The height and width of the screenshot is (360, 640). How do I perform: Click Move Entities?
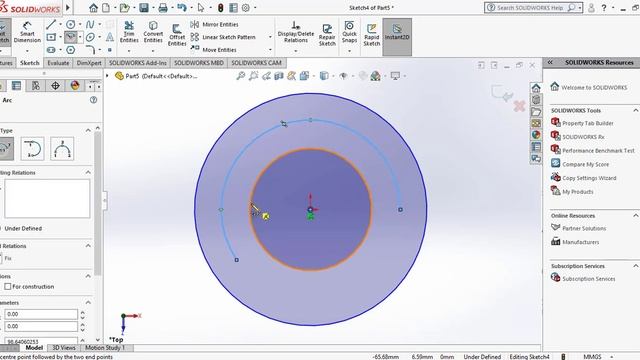click(x=214, y=50)
